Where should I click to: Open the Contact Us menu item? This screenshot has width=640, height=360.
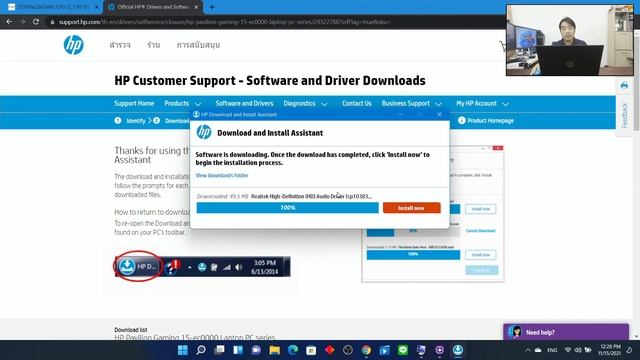point(357,103)
